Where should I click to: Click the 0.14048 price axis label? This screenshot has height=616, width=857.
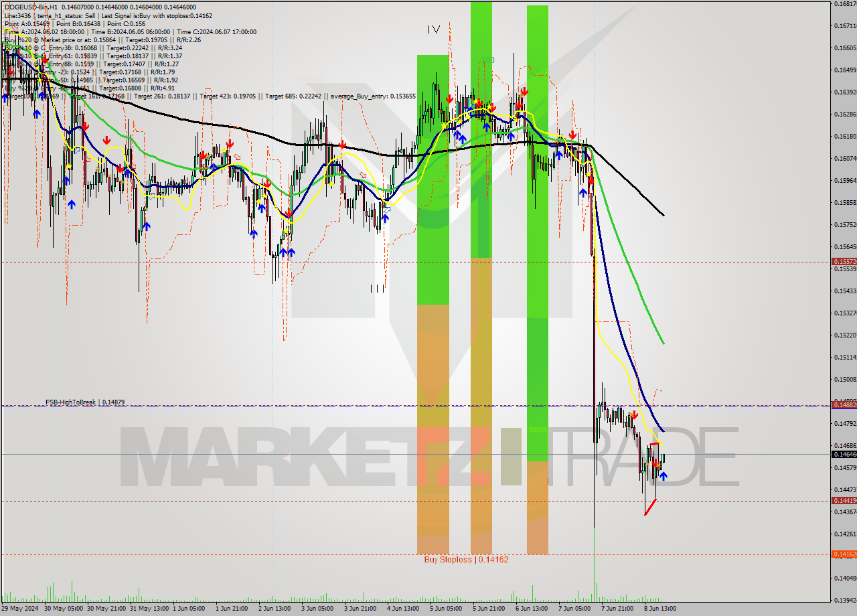point(844,579)
